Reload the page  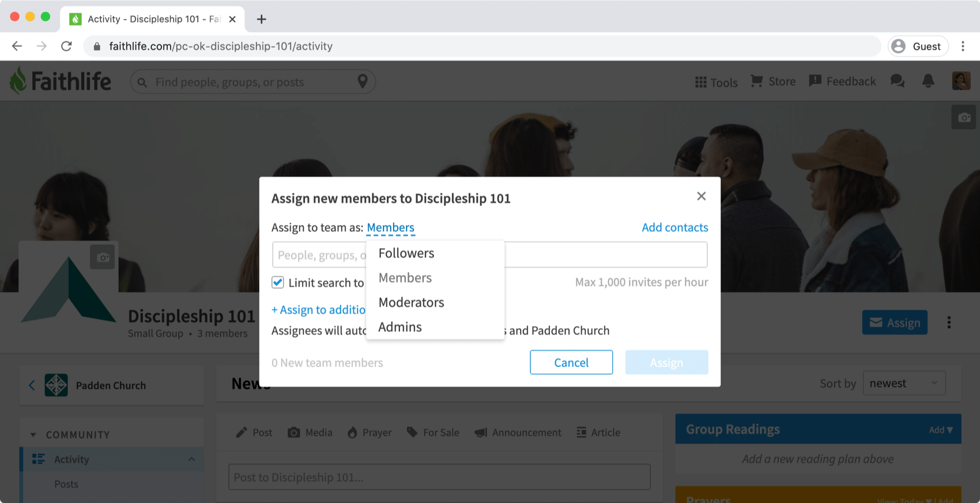[67, 46]
